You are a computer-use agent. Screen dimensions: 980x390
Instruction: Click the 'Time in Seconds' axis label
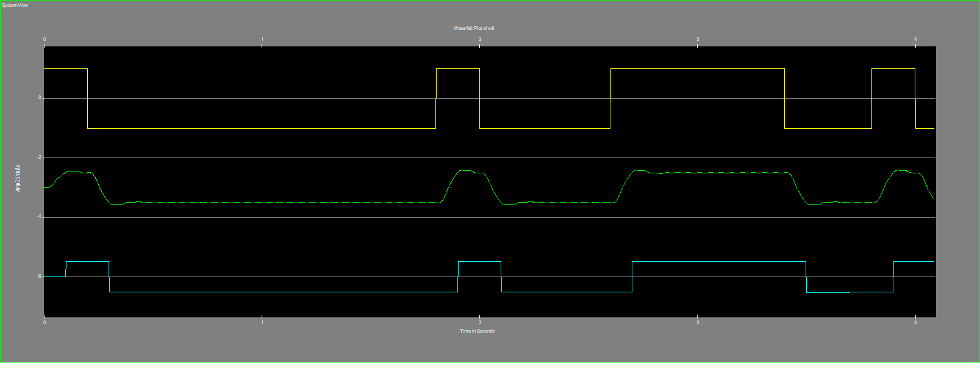[477, 331]
